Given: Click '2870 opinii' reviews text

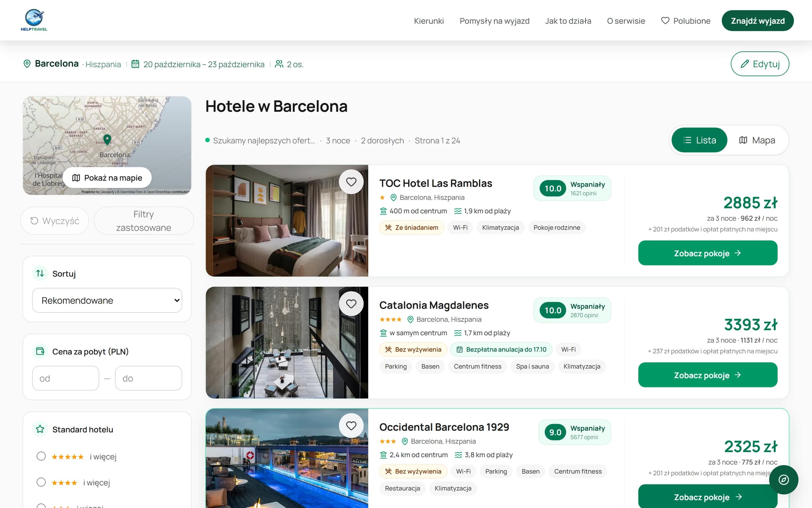Looking at the screenshot, I should (x=584, y=316).
